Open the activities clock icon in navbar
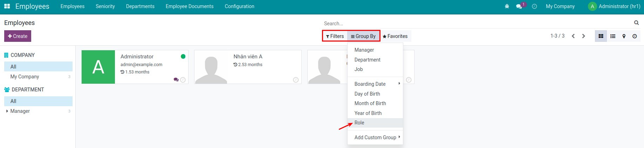The height and width of the screenshot is (148, 644). (x=534, y=6)
